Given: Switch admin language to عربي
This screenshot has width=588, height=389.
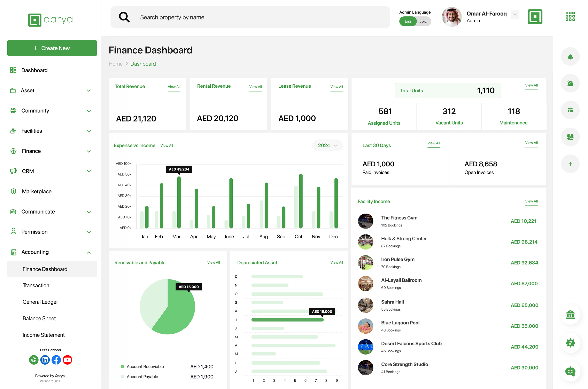Looking at the screenshot, I should point(423,22).
